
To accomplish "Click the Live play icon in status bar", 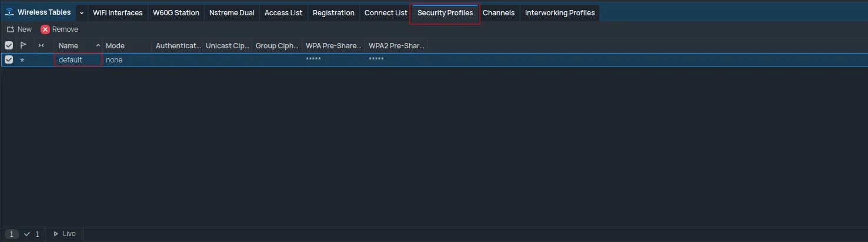I will point(56,234).
